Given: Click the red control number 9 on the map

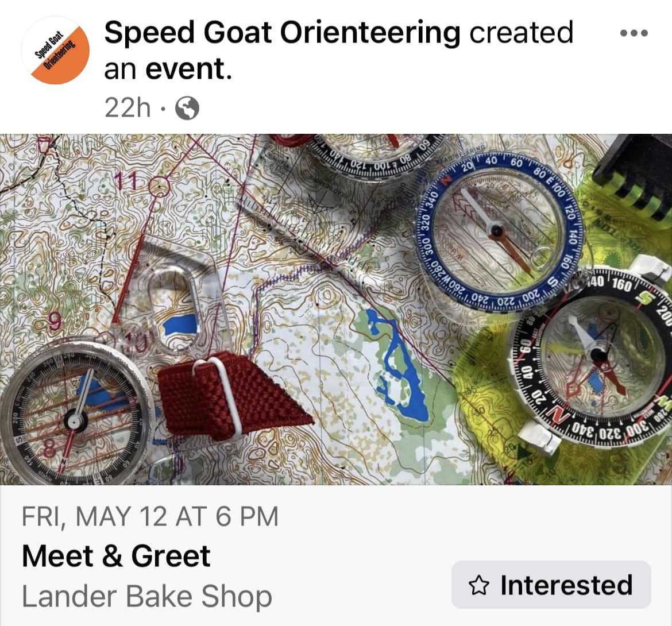Looking at the screenshot, I should 55,322.
